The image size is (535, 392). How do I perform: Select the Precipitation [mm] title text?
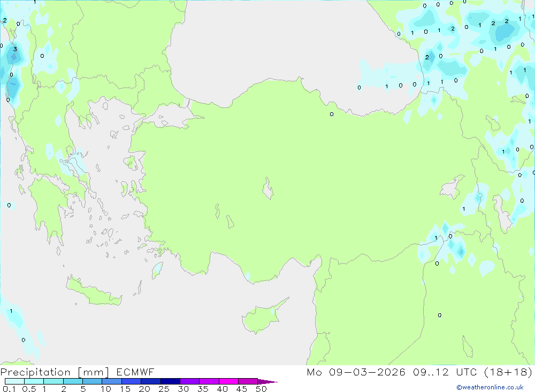tap(55, 372)
